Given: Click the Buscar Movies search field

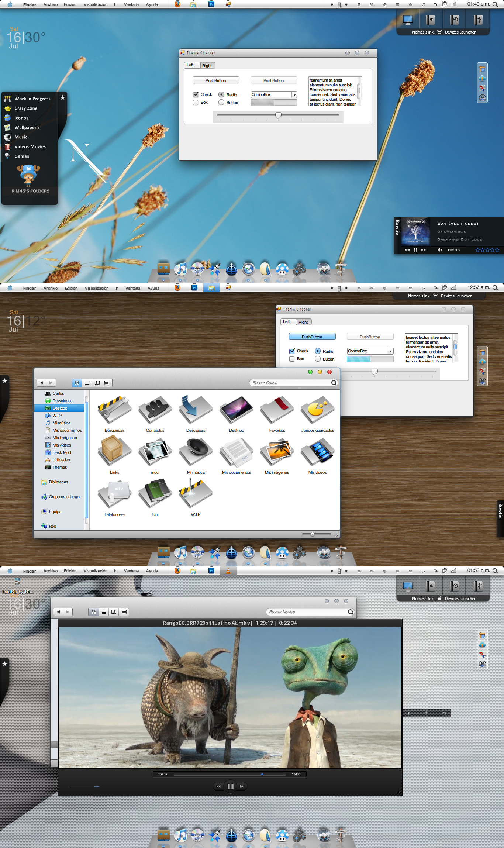Looking at the screenshot, I should point(310,612).
